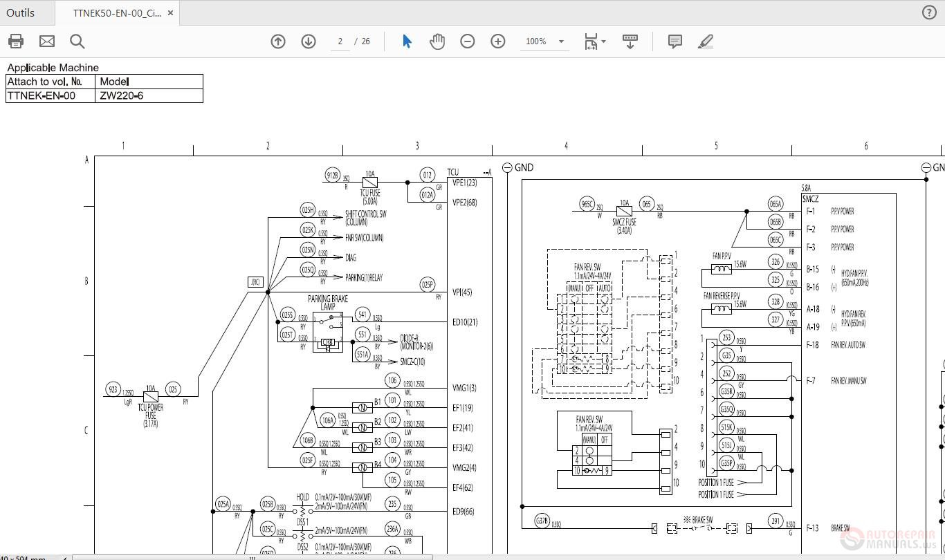Switch to continuous scrolling page view
Image resolution: width=945 pixels, height=560 pixels.
[630, 41]
